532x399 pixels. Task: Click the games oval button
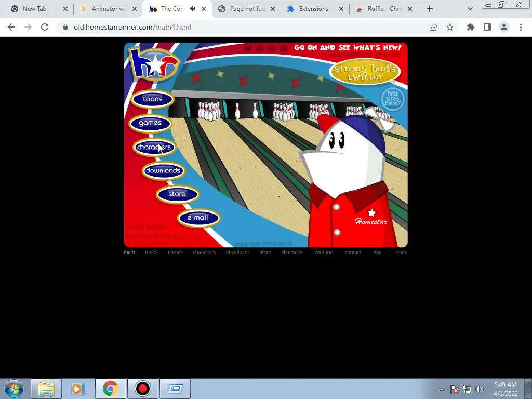click(150, 123)
